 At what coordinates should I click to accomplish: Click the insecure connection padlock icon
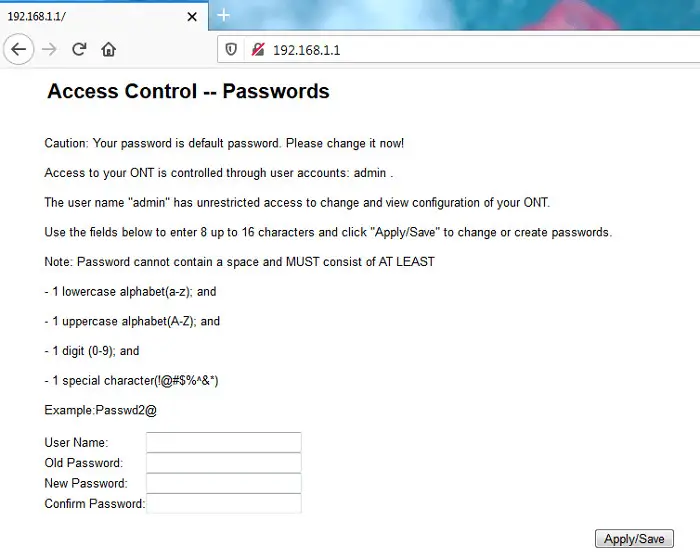click(258, 50)
